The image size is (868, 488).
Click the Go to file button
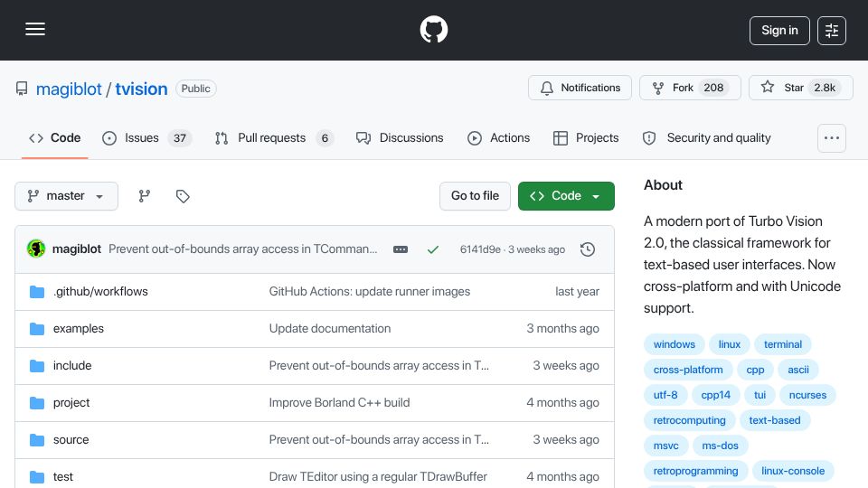pyautogui.click(x=475, y=196)
